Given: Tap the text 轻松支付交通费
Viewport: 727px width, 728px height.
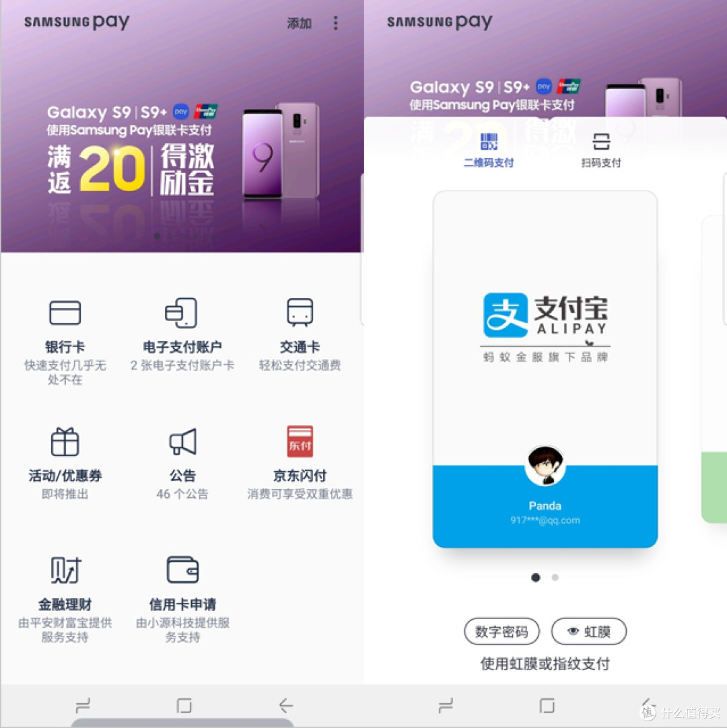Looking at the screenshot, I should (300, 365).
